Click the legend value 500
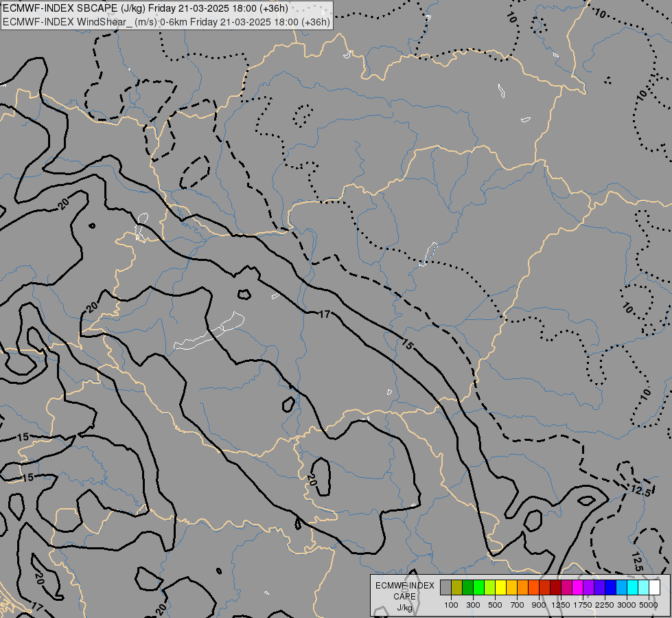Image resolution: width=672 pixels, height=618 pixels. pos(495,605)
